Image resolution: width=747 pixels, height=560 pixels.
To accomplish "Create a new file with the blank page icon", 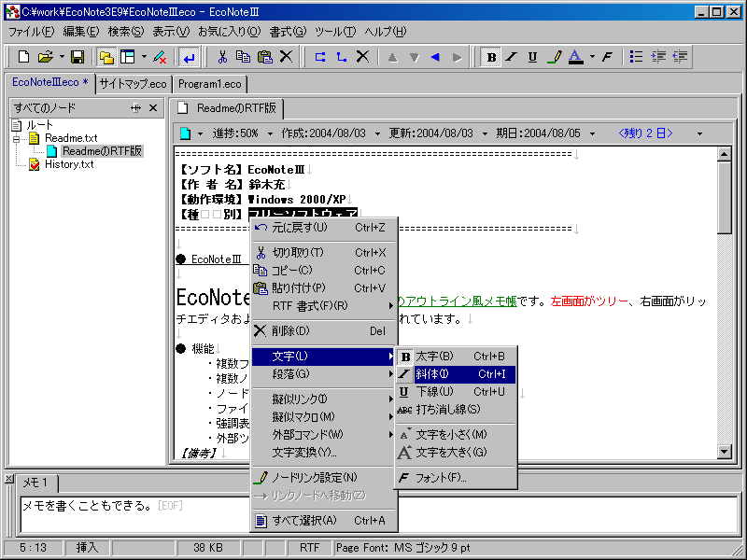I will click(23, 57).
